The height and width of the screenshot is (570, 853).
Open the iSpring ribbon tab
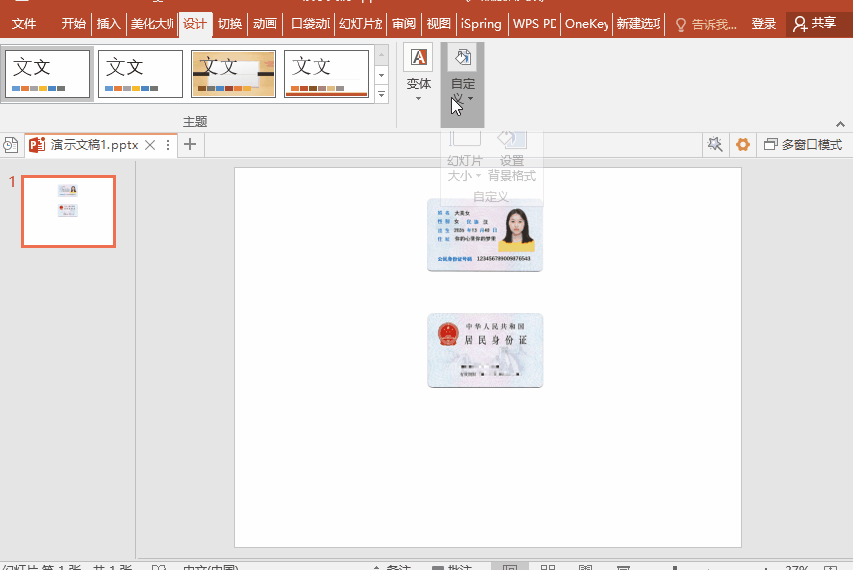[x=481, y=24]
